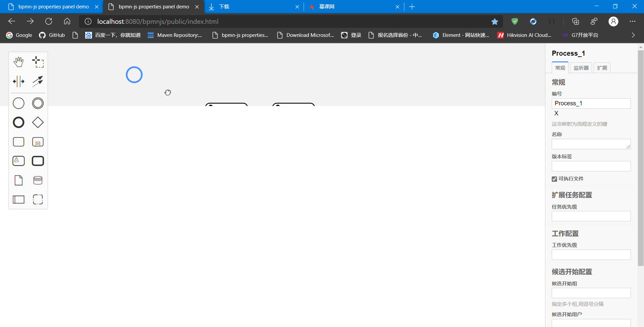
Task: Select the start event circle on canvas
Action: 134,75
